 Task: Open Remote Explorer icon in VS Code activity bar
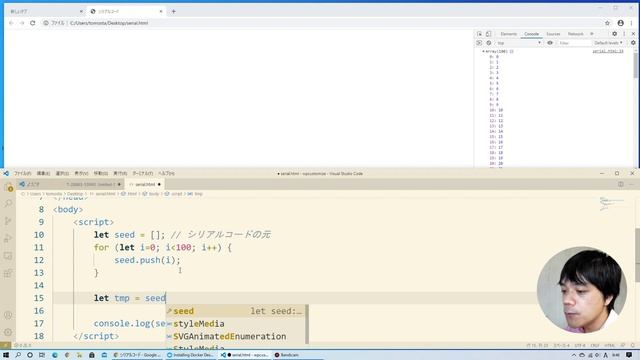8,256
